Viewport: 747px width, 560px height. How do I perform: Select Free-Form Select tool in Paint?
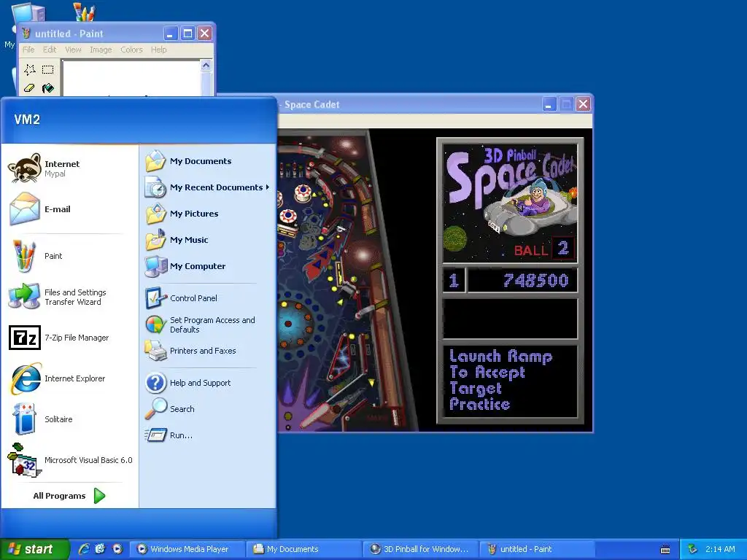29,69
